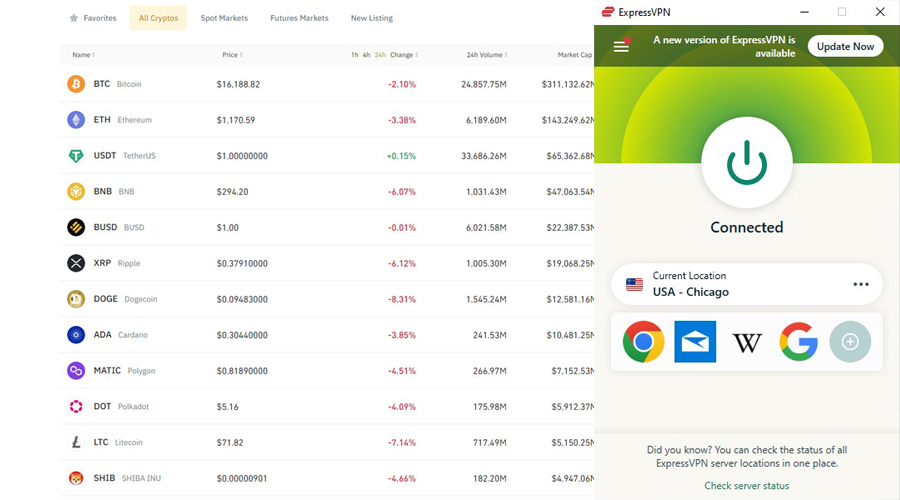This screenshot has height=500, width=900.
Task: Open Check server status link
Action: tap(747, 486)
